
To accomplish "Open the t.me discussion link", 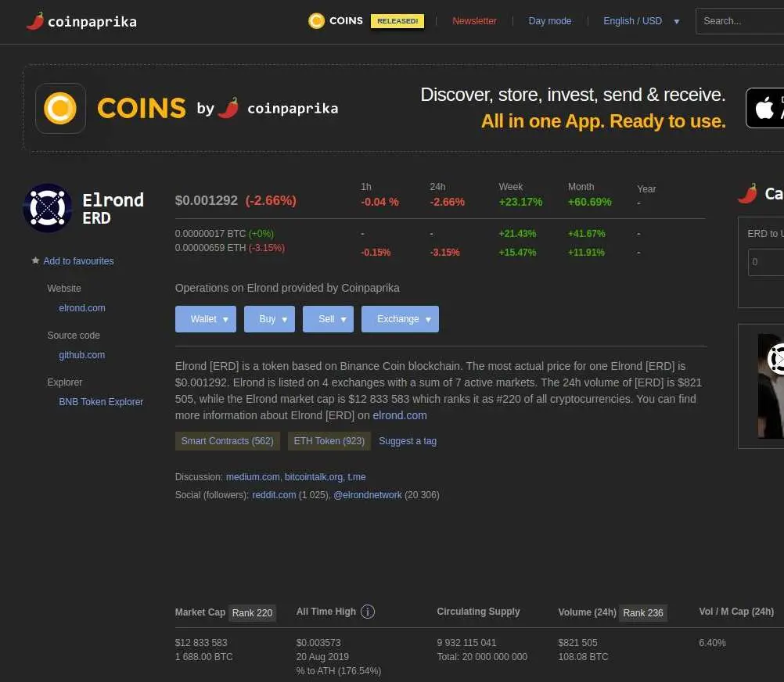I will click(357, 476).
